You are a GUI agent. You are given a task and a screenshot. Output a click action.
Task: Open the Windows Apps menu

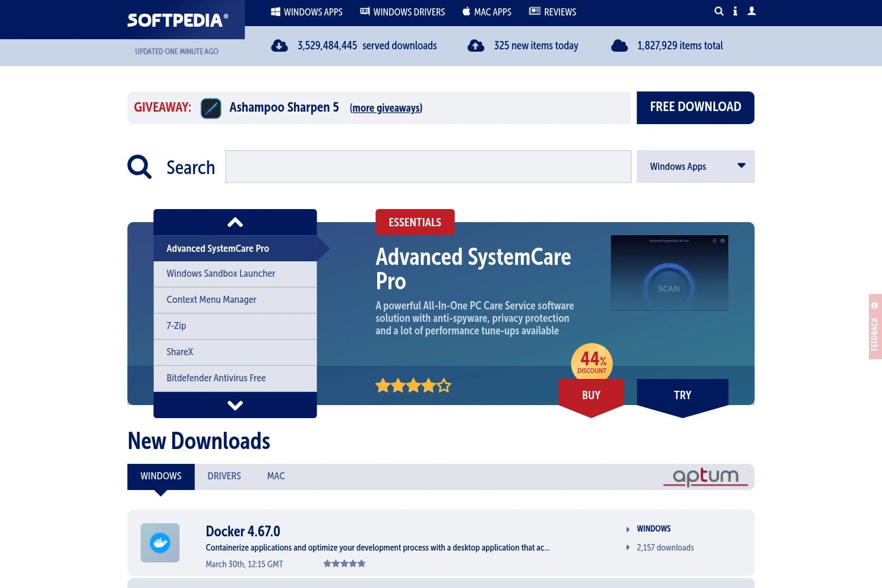[x=307, y=12]
